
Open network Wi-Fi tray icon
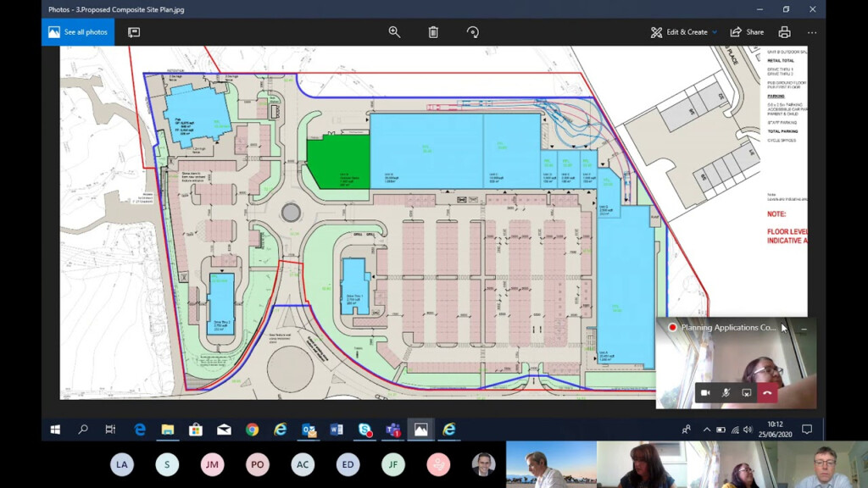(x=735, y=430)
